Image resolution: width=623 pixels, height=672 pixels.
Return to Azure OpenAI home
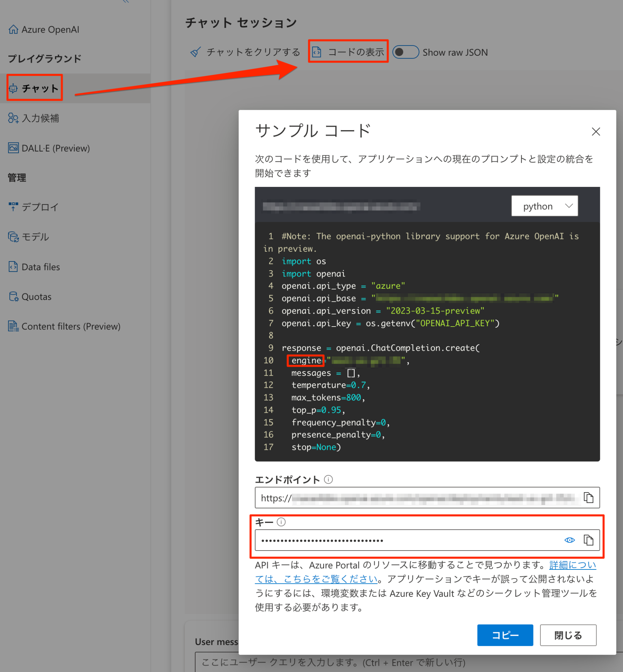(43, 29)
